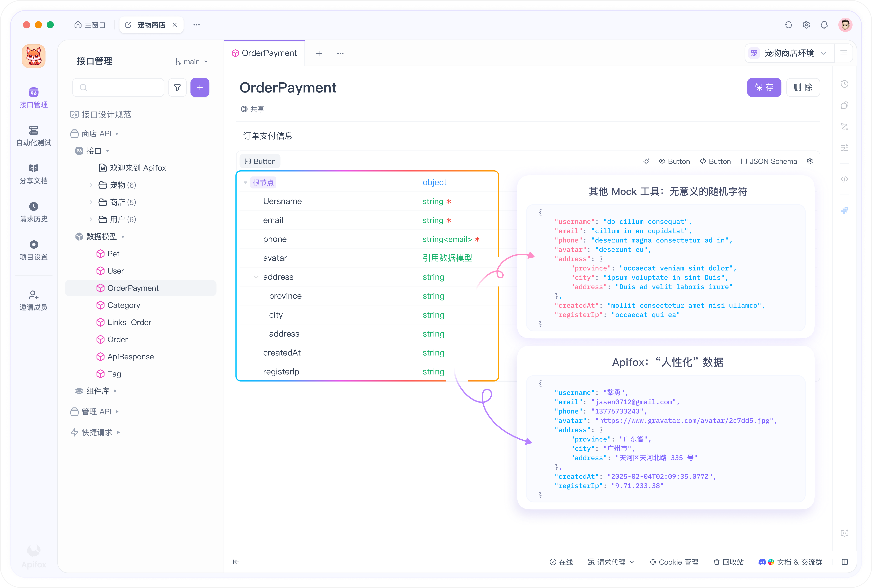Click the filter funnel icon
This screenshot has height=588, width=872.
(x=177, y=87)
